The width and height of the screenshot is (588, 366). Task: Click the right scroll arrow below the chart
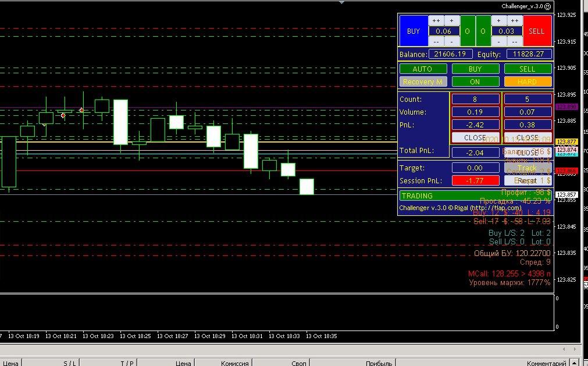tap(575, 349)
